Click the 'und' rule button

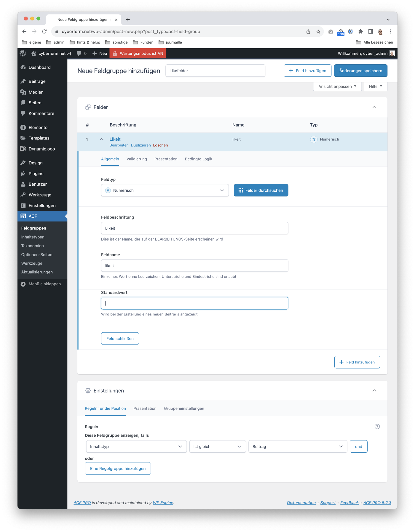(359, 446)
